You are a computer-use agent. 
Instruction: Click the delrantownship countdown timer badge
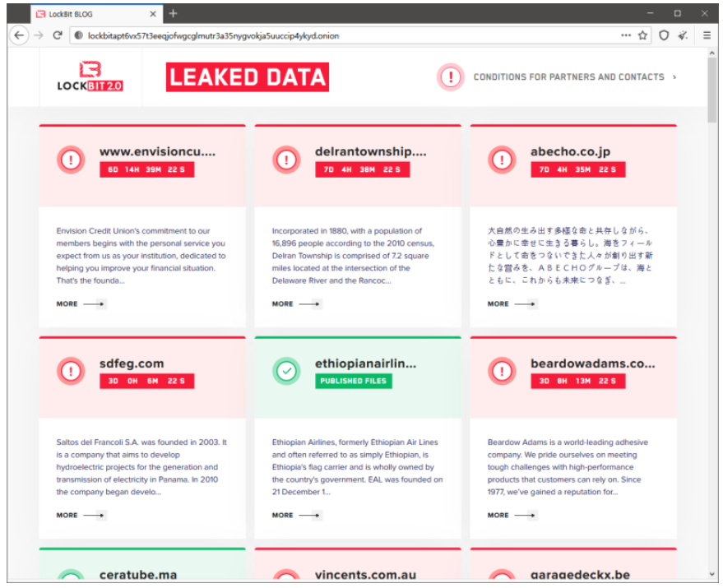coord(363,169)
